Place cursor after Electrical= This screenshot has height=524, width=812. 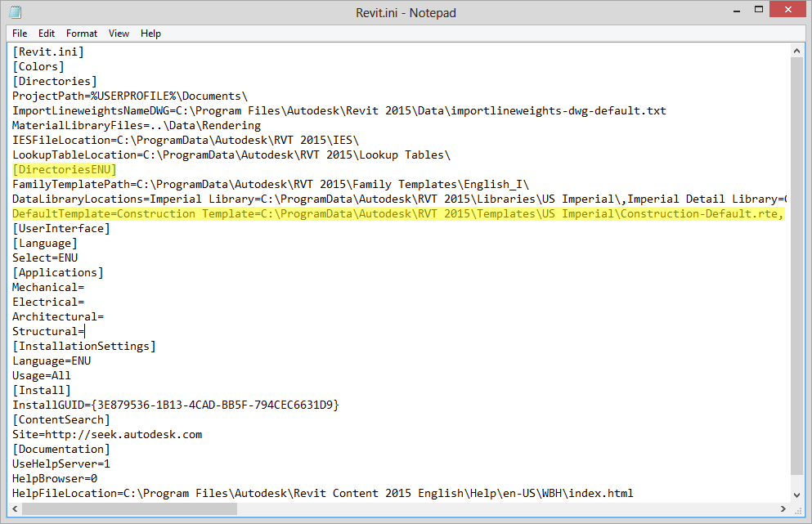click(x=84, y=302)
